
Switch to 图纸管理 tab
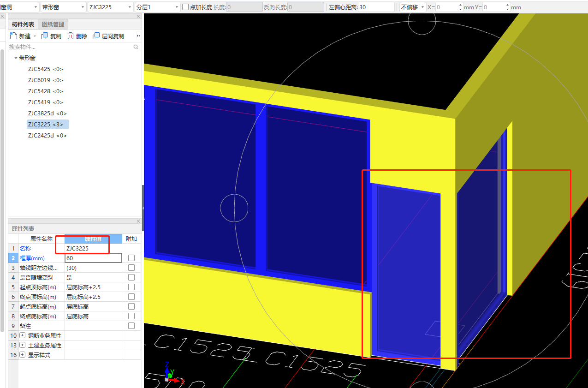pos(53,24)
